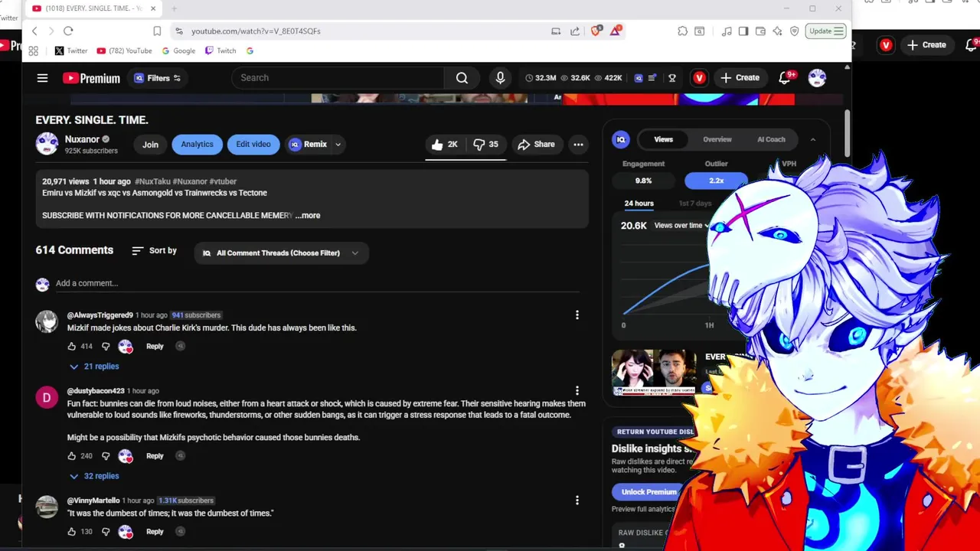Click the Add a comment field

pyautogui.click(x=317, y=283)
